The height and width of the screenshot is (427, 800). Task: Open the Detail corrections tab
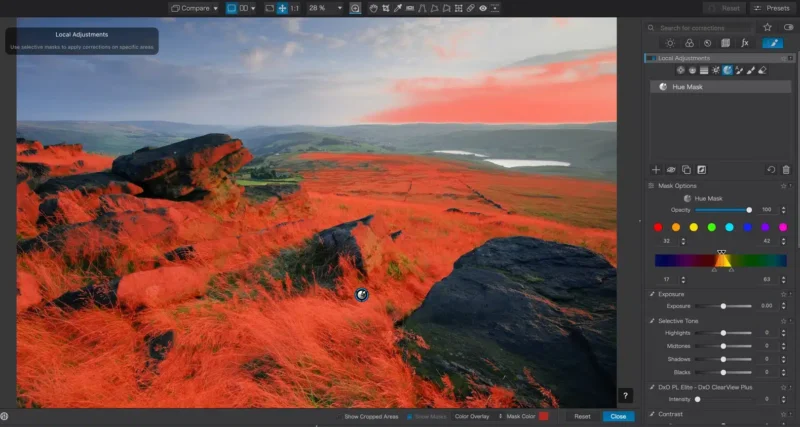707,43
